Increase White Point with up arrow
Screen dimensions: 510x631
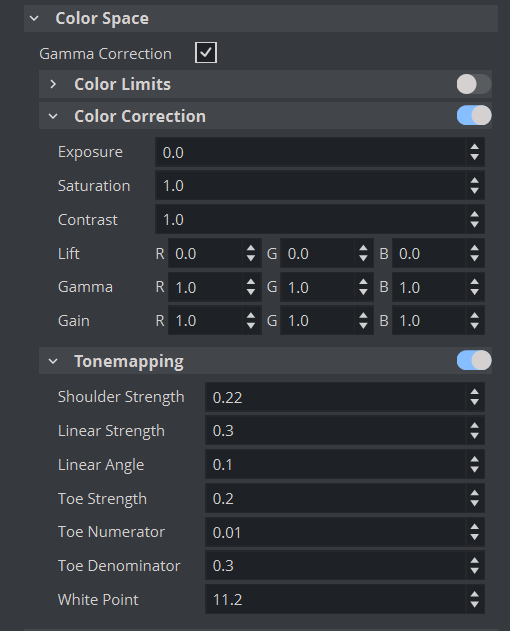pos(475,595)
